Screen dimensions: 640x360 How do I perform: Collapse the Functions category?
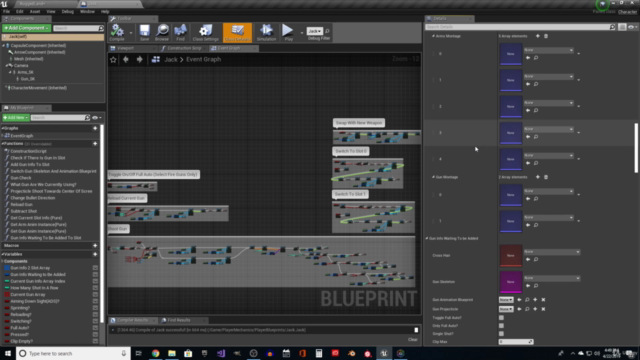(x=3, y=144)
